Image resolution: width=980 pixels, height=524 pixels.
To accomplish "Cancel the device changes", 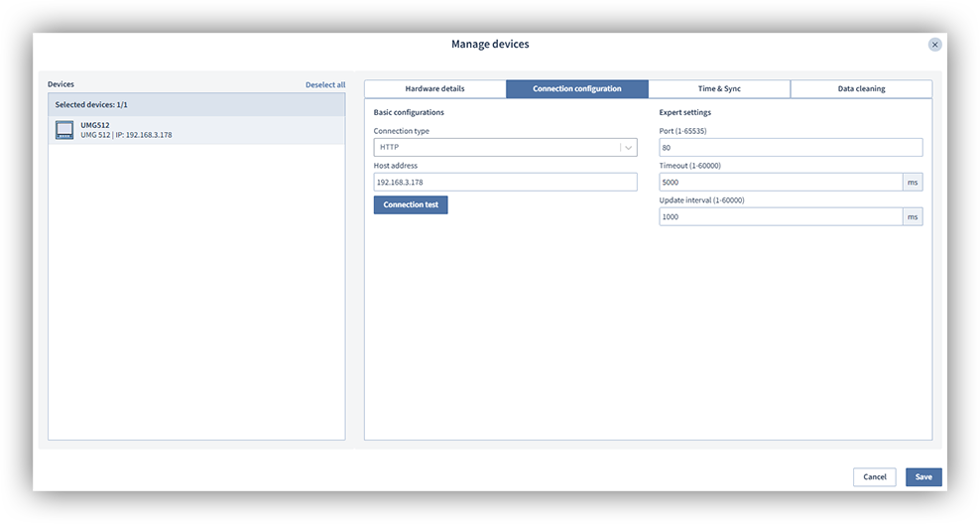I will (x=874, y=477).
